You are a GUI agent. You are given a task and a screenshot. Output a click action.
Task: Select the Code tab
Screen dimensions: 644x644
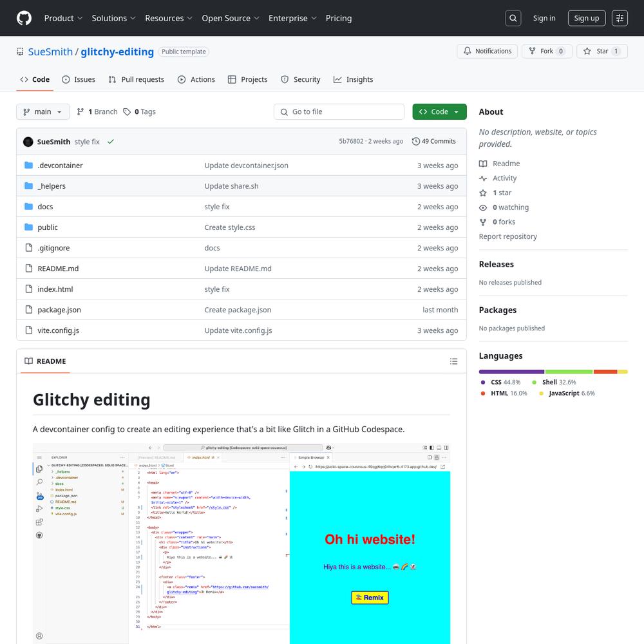point(35,79)
